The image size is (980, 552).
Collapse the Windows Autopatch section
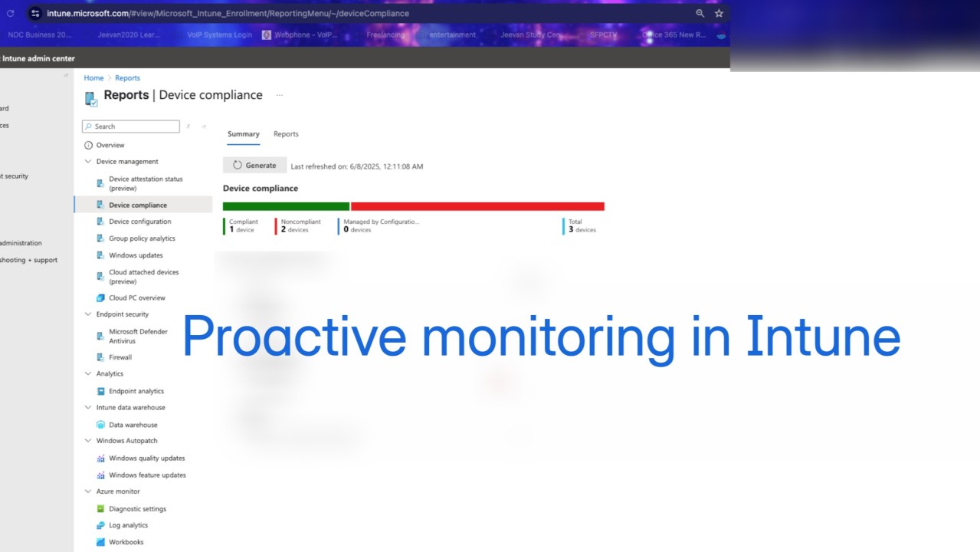88,441
